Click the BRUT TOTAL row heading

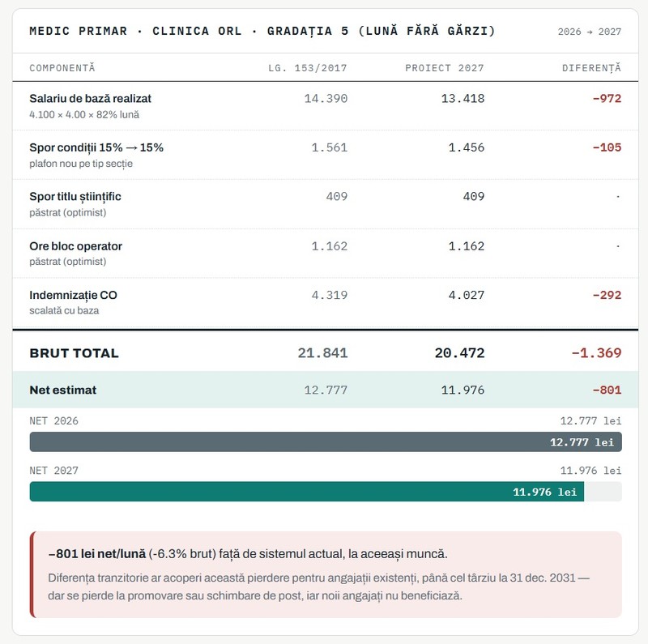(x=74, y=353)
